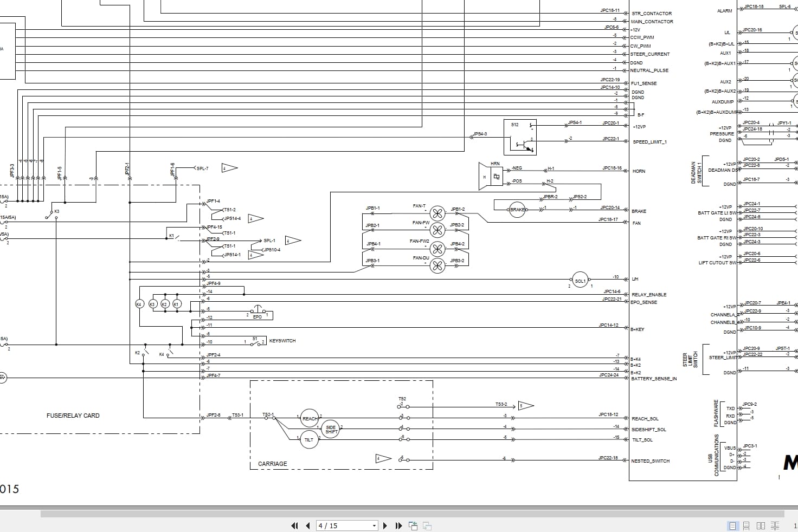
Task: Click the TILT solenoid symbol
Action: click(x=308, y=439)
